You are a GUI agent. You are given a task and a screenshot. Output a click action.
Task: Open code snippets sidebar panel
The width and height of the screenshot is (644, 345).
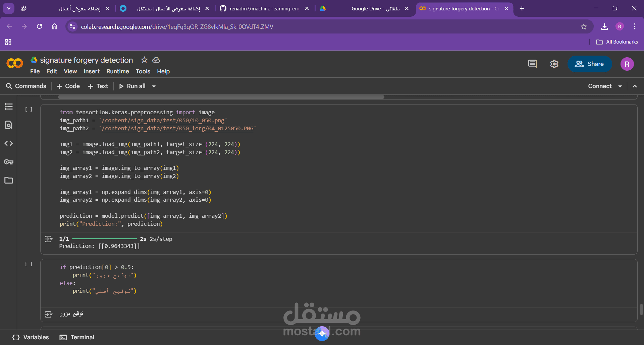tap(9, 143)
